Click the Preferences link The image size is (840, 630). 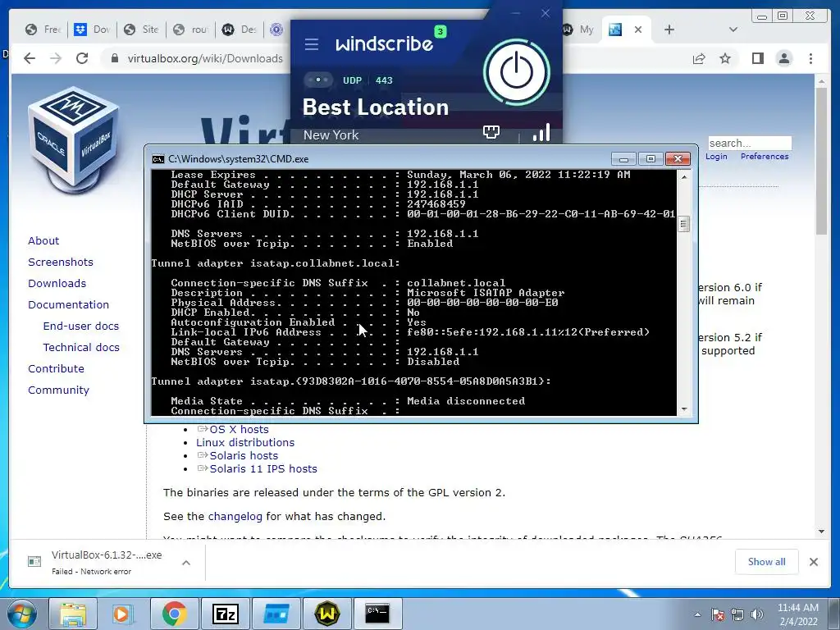765,157
